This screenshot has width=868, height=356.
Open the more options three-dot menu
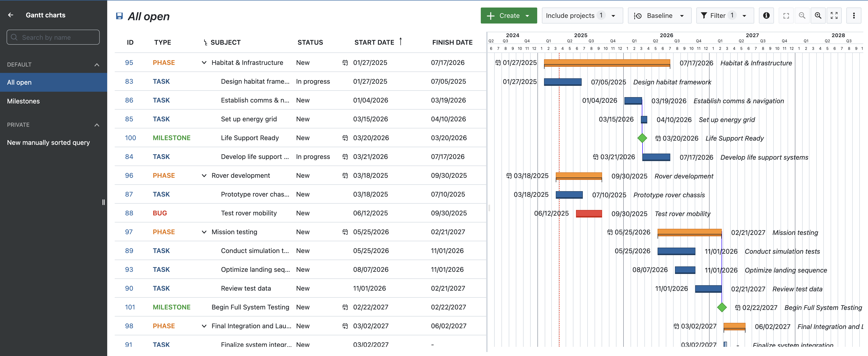click(x=854, y=16)
